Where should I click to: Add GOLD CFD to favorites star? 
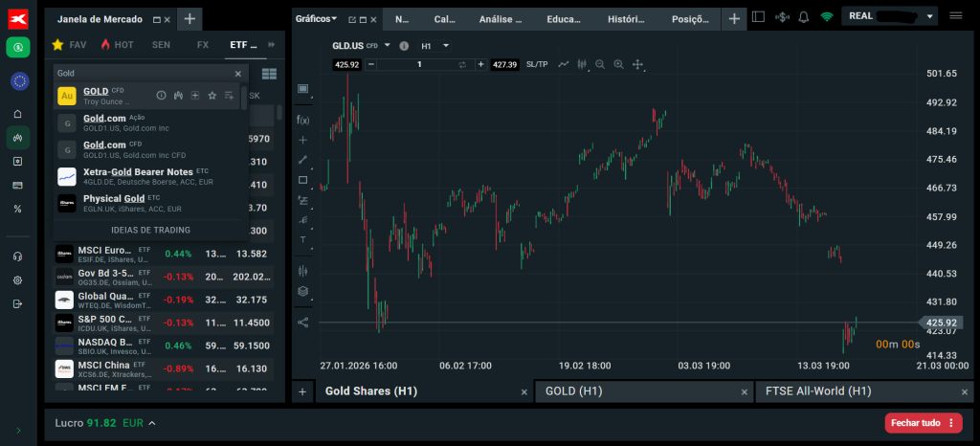coord(212,96)
